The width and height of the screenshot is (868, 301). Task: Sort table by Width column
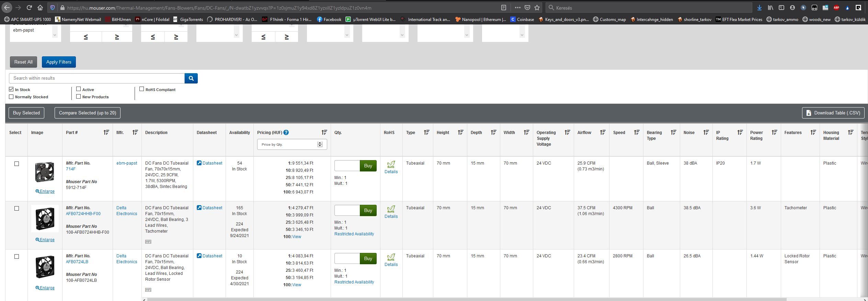coord(526,132)
